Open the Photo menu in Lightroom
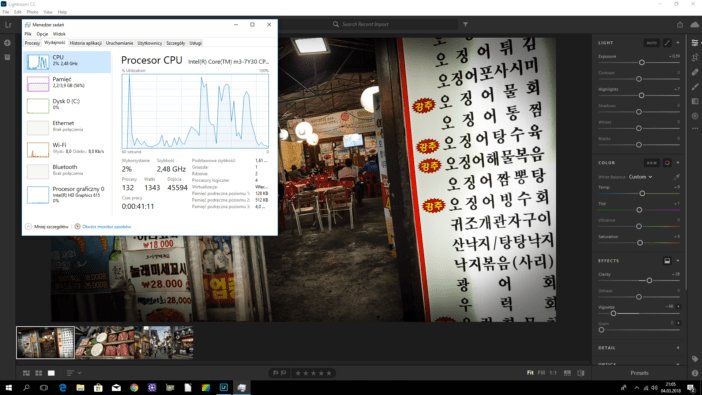Viewport: 702px width, 395px height. (x=32, y=12)
